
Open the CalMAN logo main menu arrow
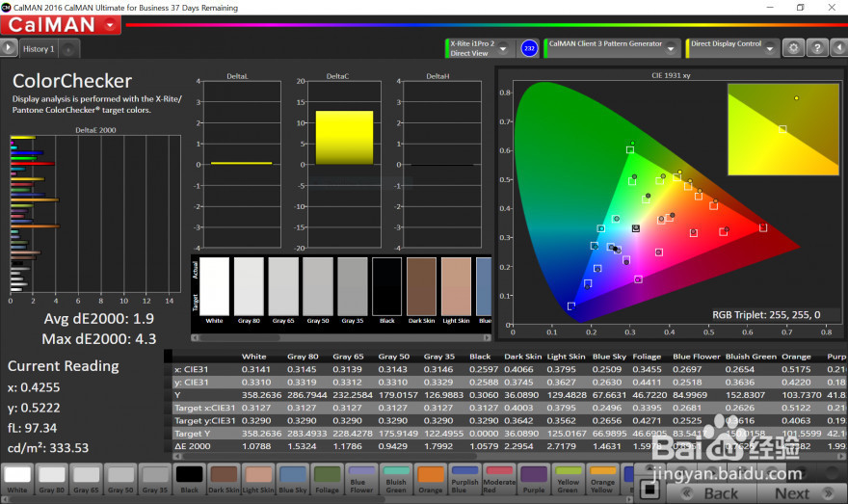(x=110, y=25)
